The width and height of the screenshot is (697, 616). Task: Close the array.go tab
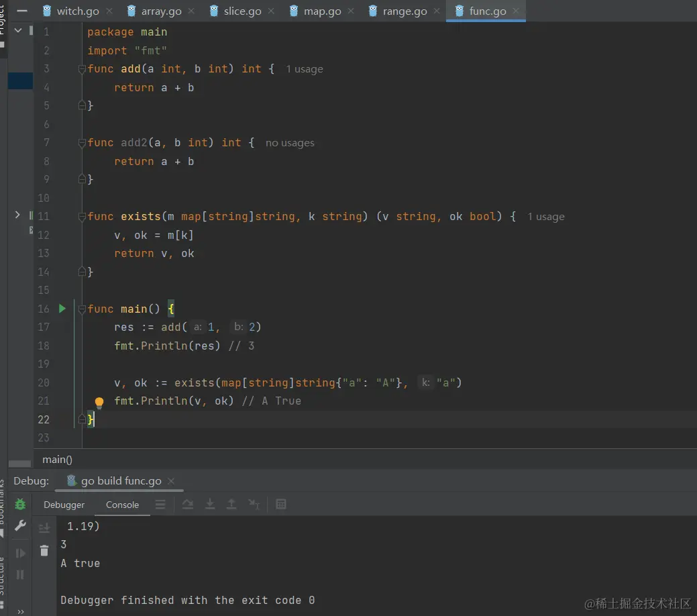click(x=191, y=11)
